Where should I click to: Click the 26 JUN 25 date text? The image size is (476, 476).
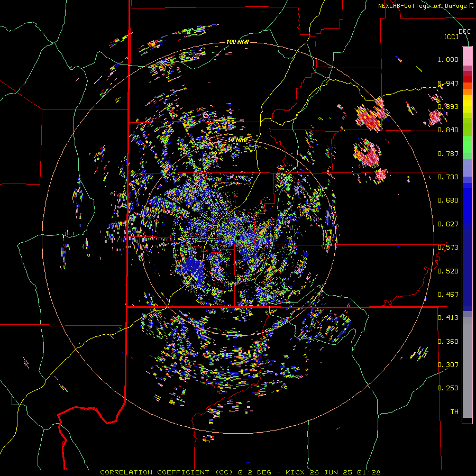tap(331, 472)
